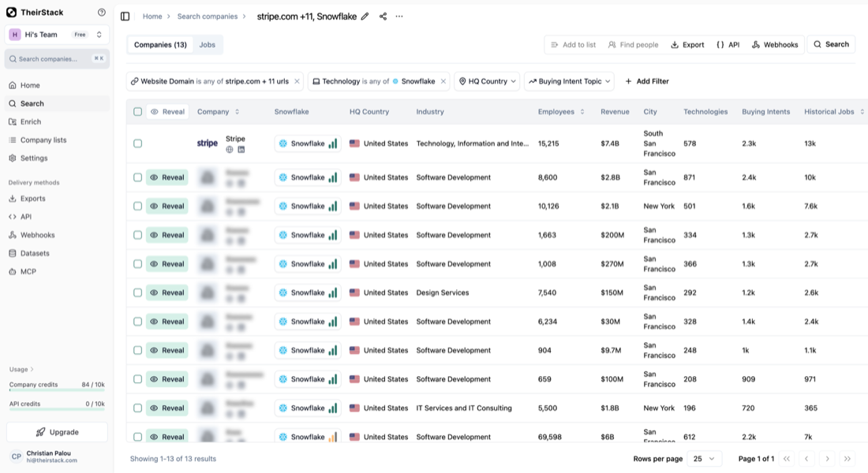
Task: Toggle the sidebar panel icon
Action: [125, 17]
